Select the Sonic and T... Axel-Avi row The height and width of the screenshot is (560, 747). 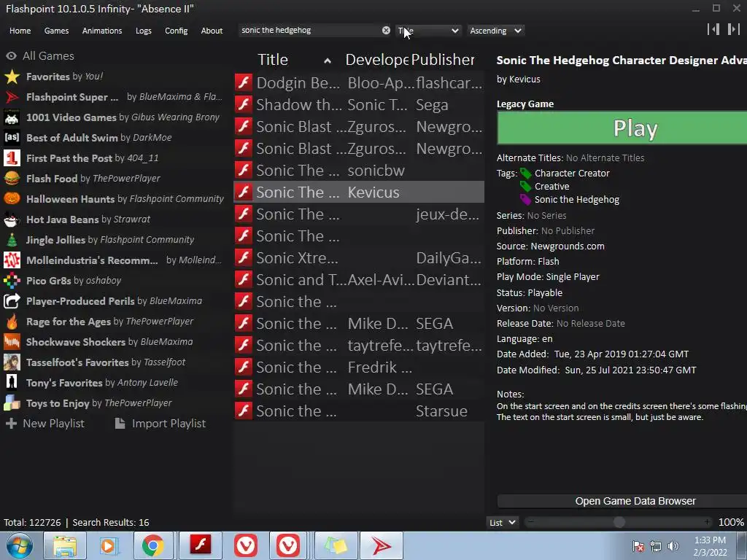click(x=359, y=280)
